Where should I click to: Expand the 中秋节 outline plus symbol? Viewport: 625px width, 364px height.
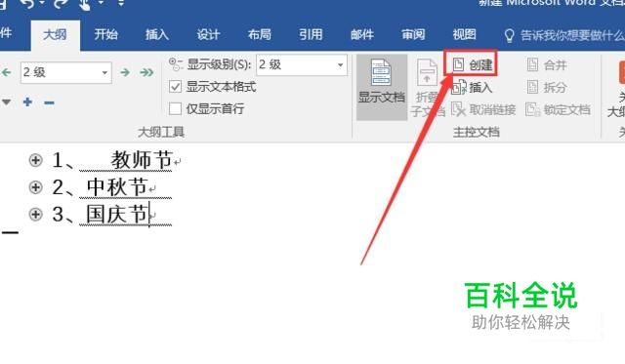point(35,186)
